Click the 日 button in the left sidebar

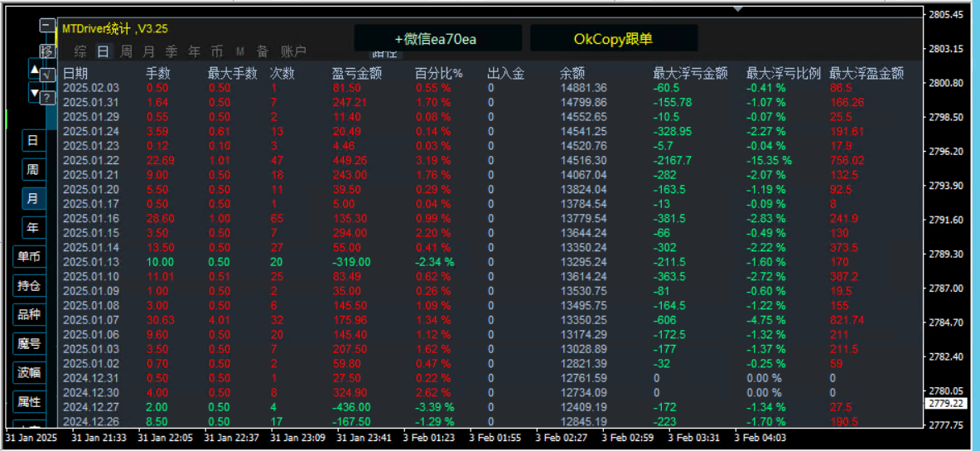(x=34, y=141)
